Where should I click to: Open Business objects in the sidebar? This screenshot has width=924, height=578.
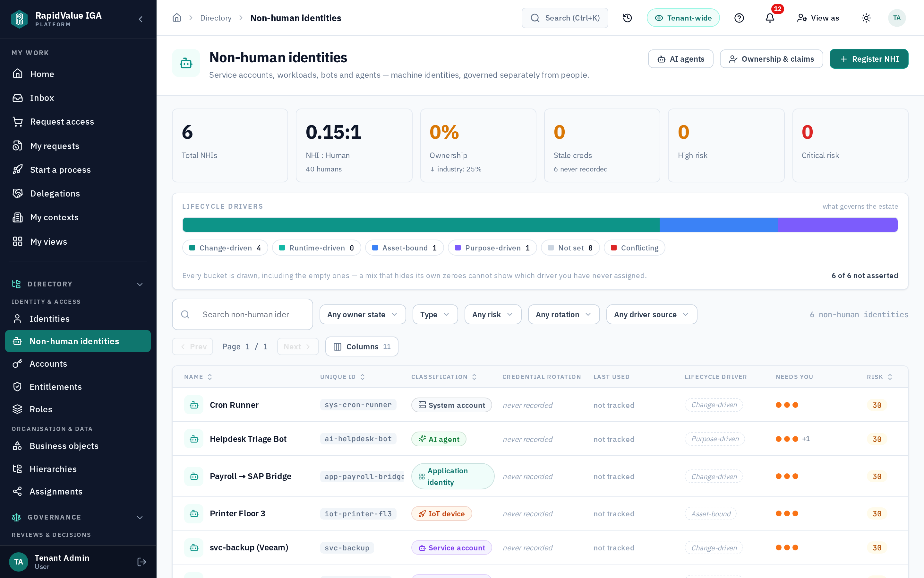coord(78,446)
